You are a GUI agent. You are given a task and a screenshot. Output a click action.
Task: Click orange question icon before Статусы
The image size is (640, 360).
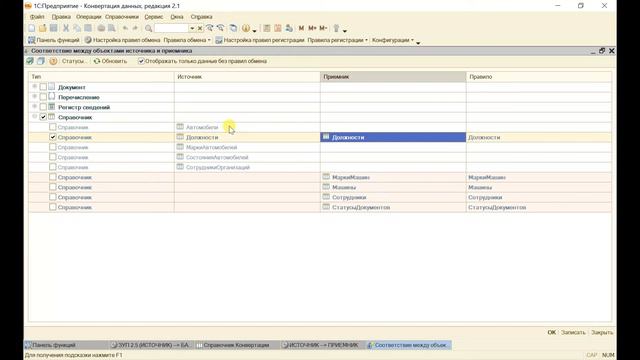(53, 61)
